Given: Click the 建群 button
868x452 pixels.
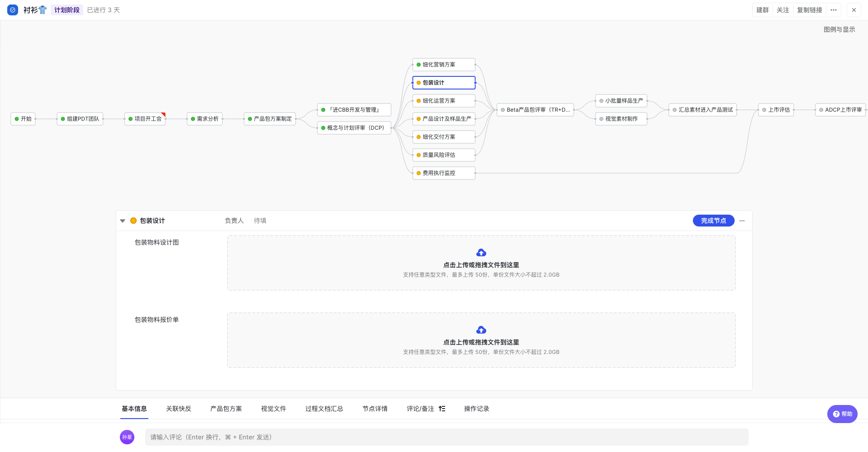Looking at the screenshot, I should coord(762,10).
